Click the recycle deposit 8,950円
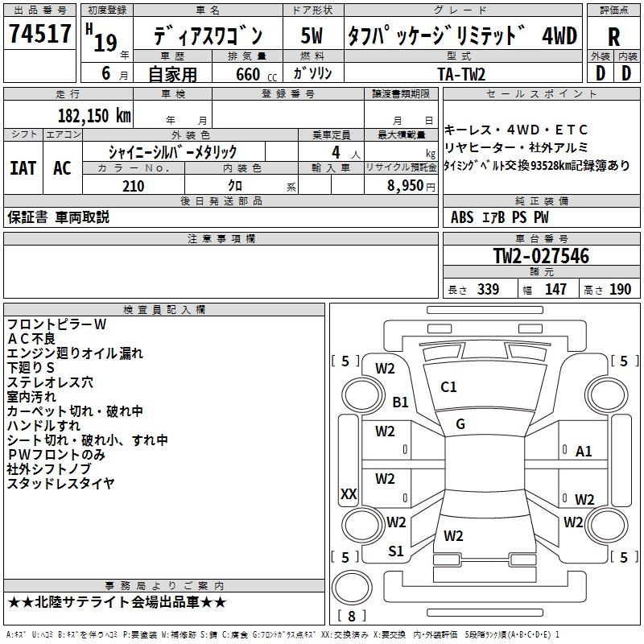The width and height of the screenshot is (644, 644). 411,186
